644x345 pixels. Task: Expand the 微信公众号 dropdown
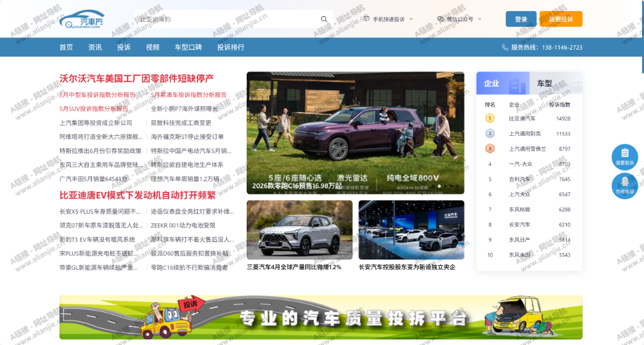click(x=459, y=19)
